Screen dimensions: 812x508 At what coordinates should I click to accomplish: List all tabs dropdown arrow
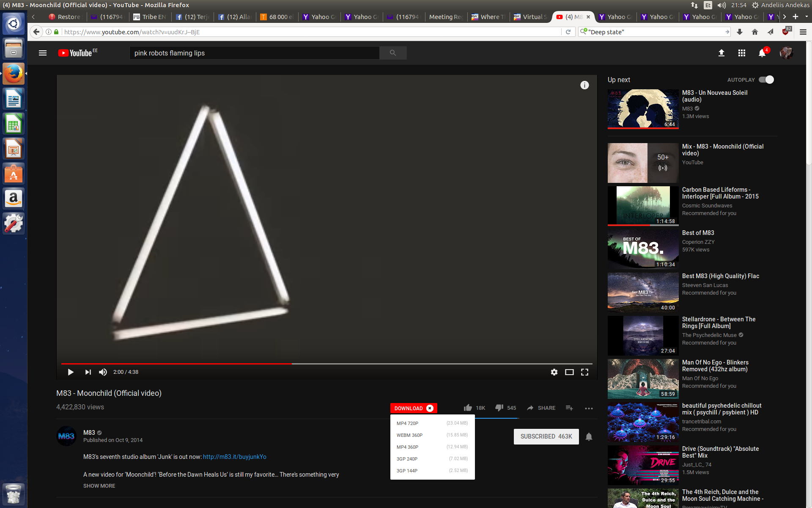tap(807, 17)
